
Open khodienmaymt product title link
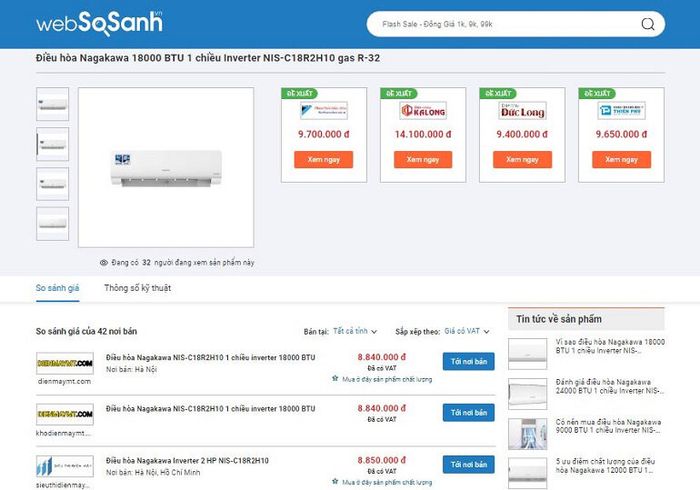point(210,409)
